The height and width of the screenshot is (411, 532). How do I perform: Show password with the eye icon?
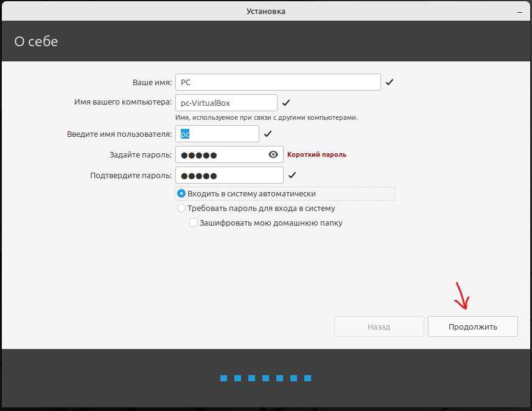point(273,155)
